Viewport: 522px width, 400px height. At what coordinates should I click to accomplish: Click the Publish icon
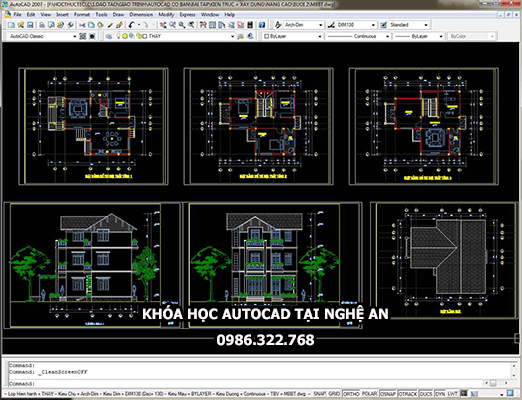tap(60, 25)
